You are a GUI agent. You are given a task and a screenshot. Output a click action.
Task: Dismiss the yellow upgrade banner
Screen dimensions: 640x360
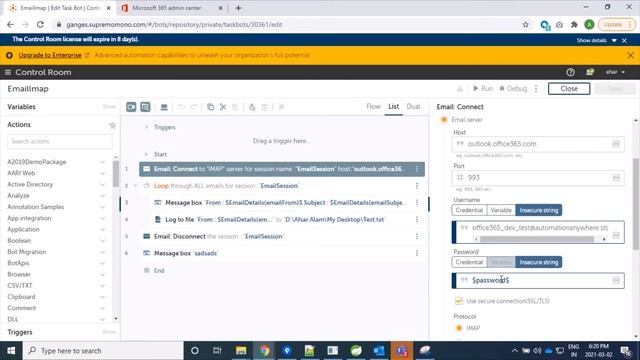[630, 55]
